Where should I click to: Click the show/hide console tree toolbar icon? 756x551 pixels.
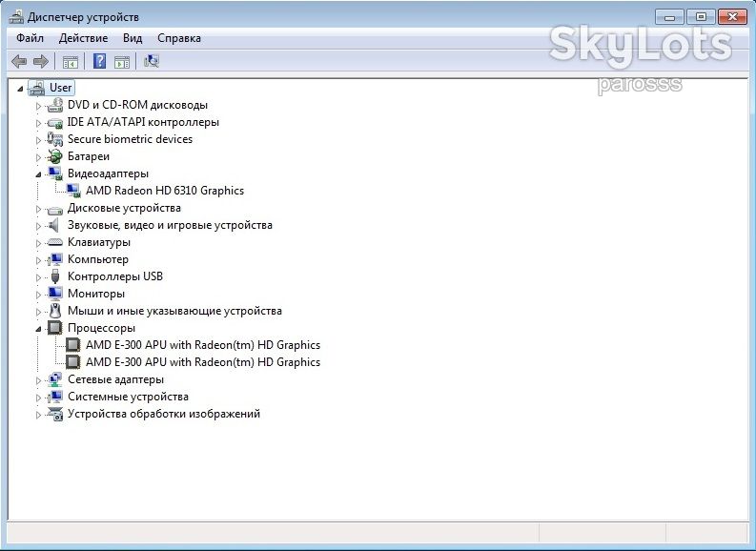[x=70, y=62]
